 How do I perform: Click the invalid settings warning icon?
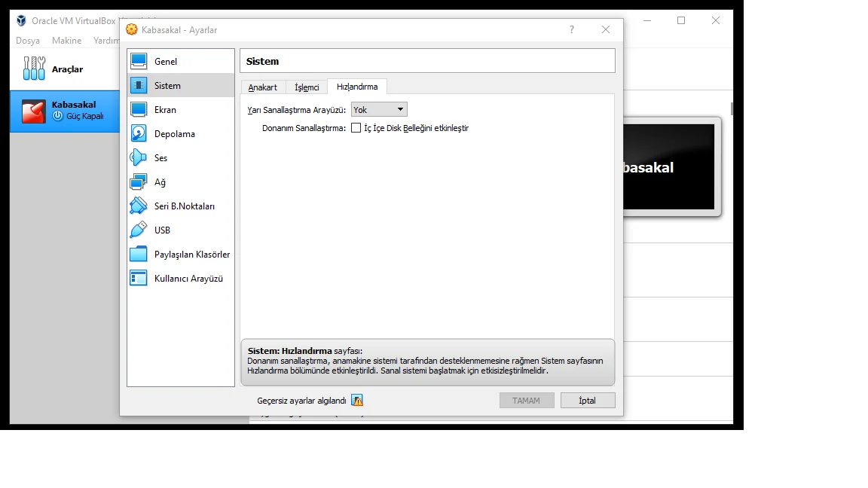point(357,400)
